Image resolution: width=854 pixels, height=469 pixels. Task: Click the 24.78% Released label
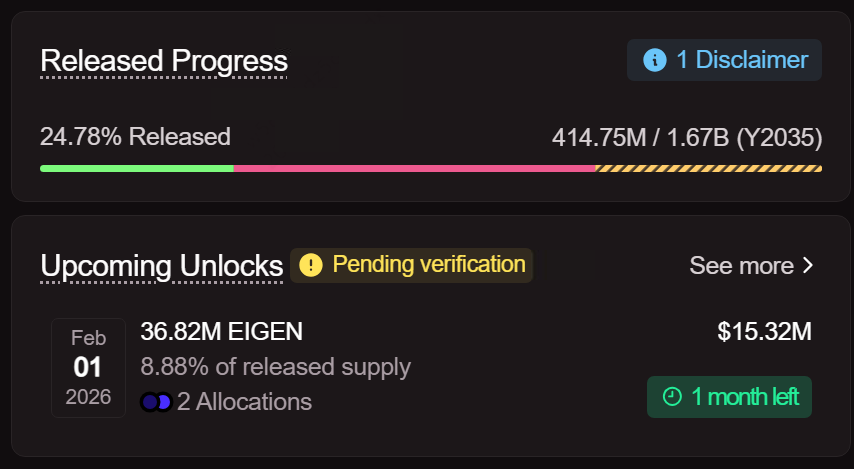click(135, 137)
